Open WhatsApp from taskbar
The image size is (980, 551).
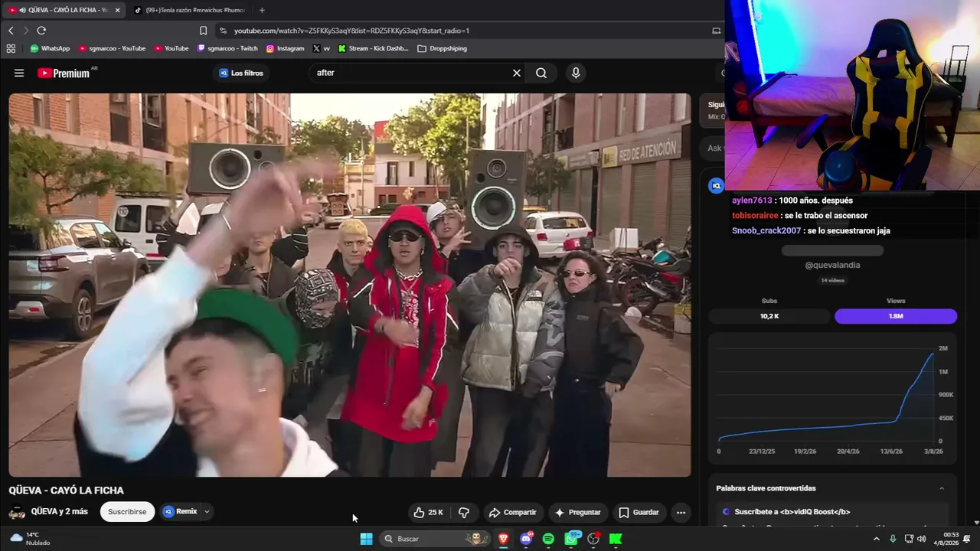(571, 539)
